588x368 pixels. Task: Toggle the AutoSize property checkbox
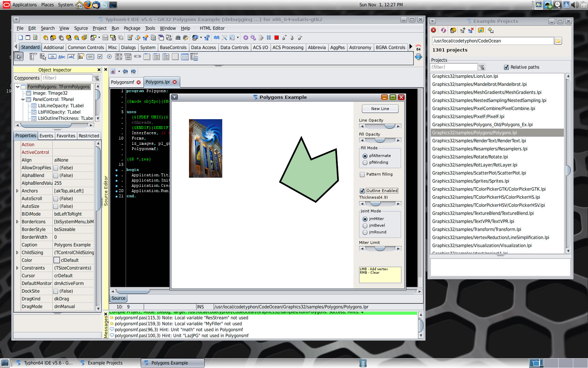pos(56,206)
